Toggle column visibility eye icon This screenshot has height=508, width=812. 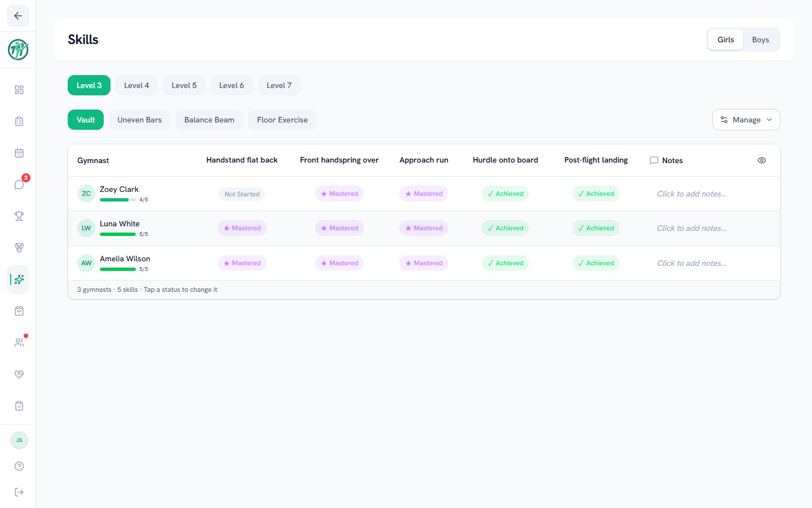[x=762, y=160]
